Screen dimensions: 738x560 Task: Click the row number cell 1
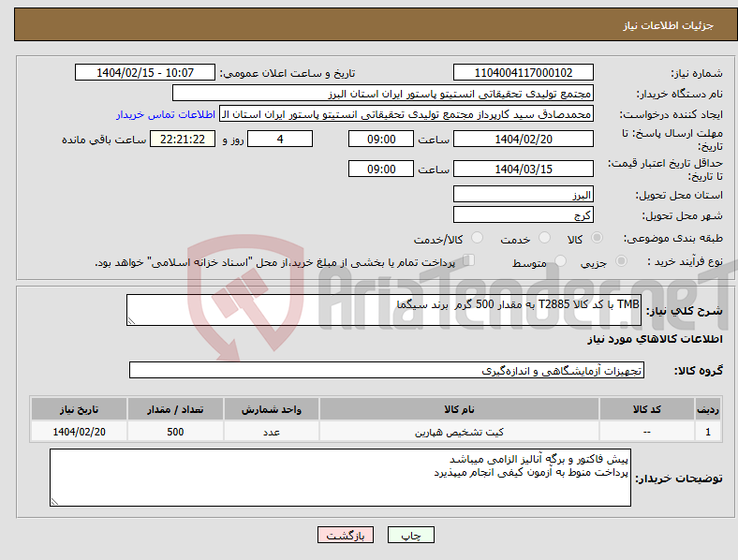[707, 432]
